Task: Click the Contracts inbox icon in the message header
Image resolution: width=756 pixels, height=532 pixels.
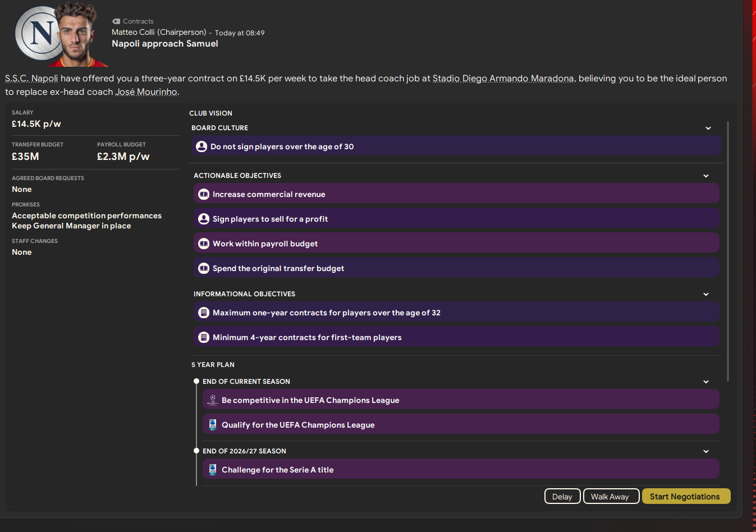Action: tap(116, 21)
